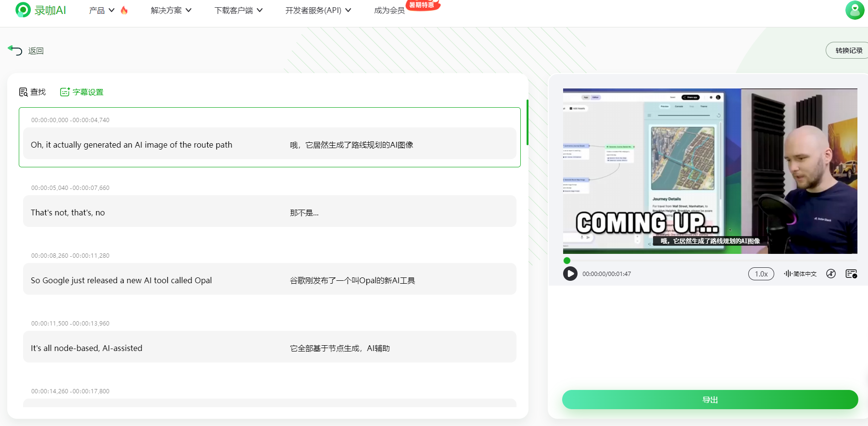This screenshot has width=868, height=426.
Task: Open 成为会员 membership page
Action: pos(390,10)
